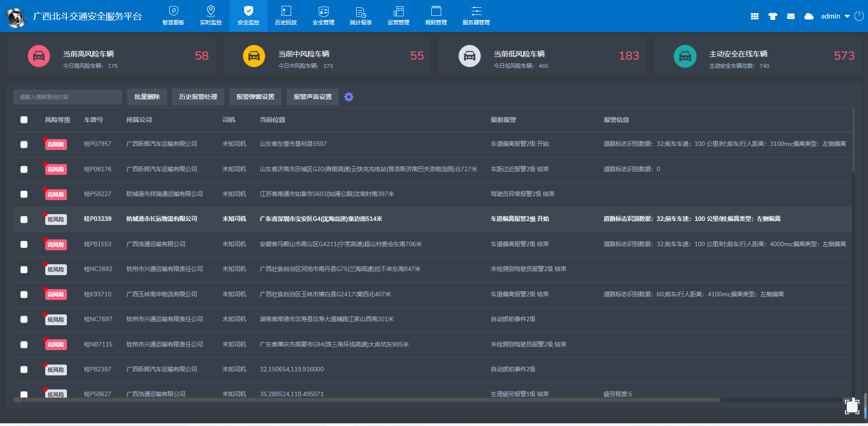The height and width of the screenshot is (426, 868).
Task: Check the row for 桂P07957
Action: [24, 145]
